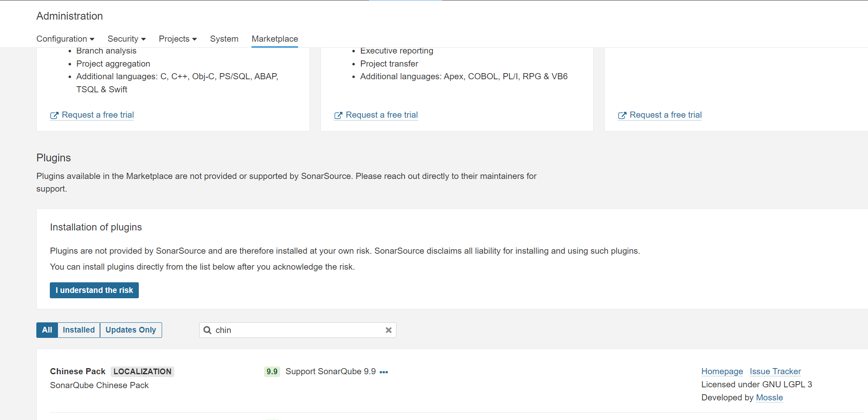Show only Installed plugins
868x420 pixels.
pos(79,330)
